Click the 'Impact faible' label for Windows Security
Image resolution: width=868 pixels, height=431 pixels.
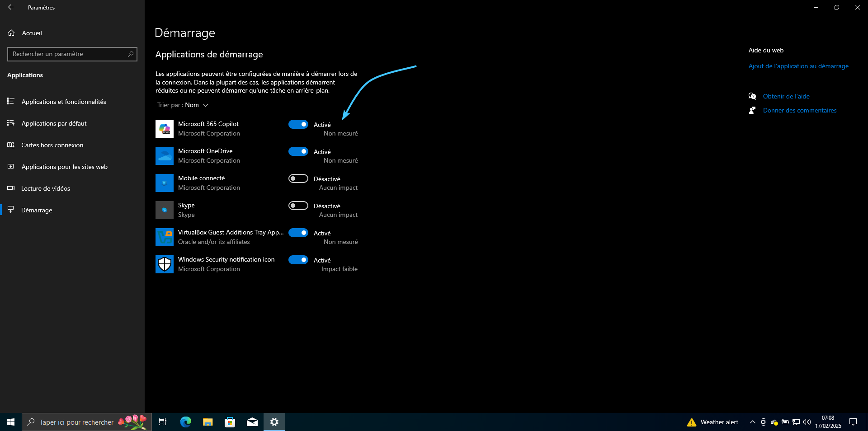pos(340,269)
